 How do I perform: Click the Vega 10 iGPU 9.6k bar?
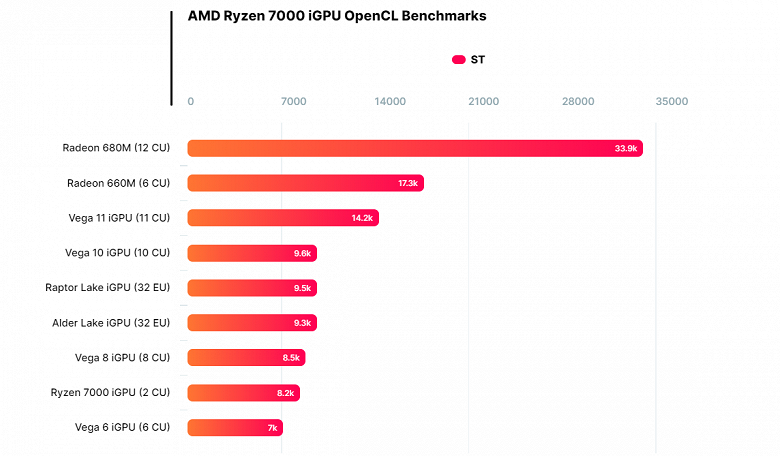coord(252,253)
